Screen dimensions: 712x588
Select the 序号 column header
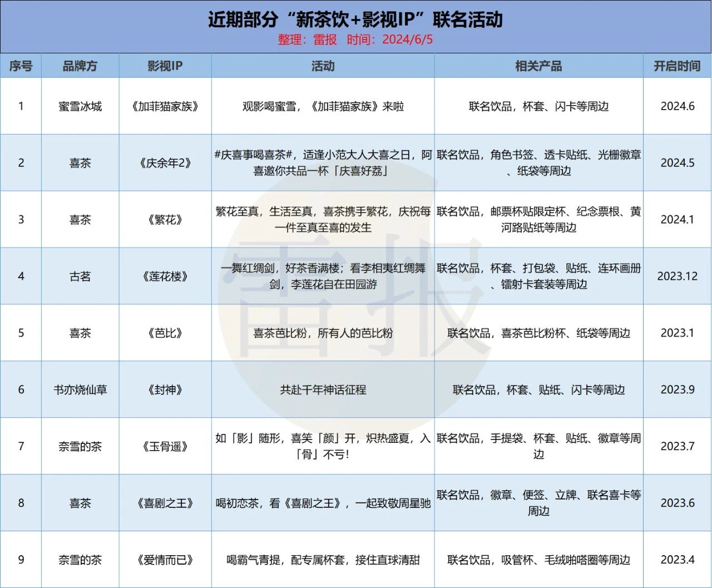pos(21,66)
